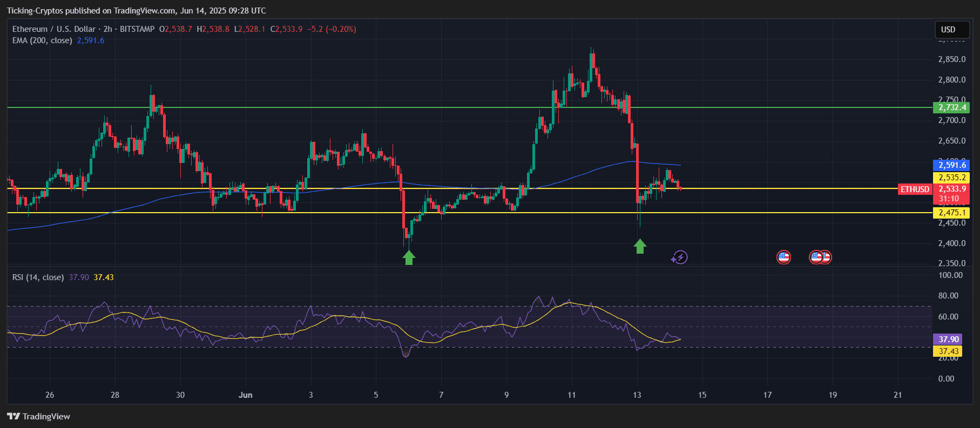Click the green up arrow near June 6
Screen dimensions: 980x428
(409, 258)
